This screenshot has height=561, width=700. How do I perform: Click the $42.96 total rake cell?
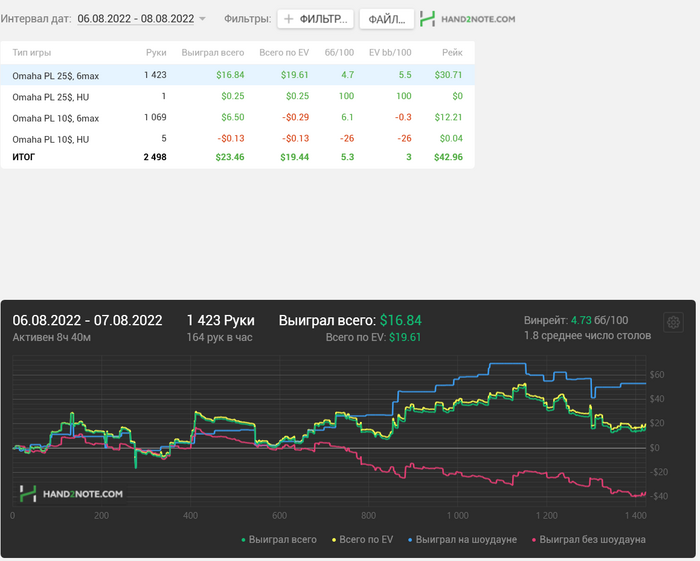449,157
